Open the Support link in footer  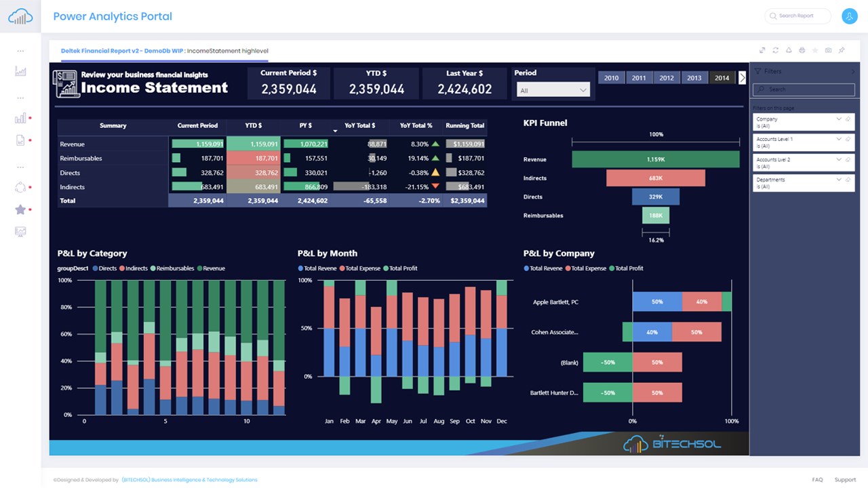tap(845, 480)
